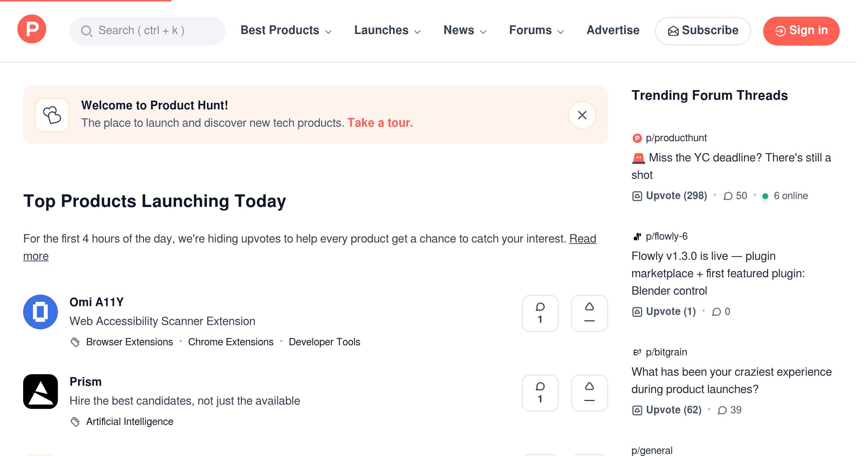Open the Prism product title

tap(85, 382)
